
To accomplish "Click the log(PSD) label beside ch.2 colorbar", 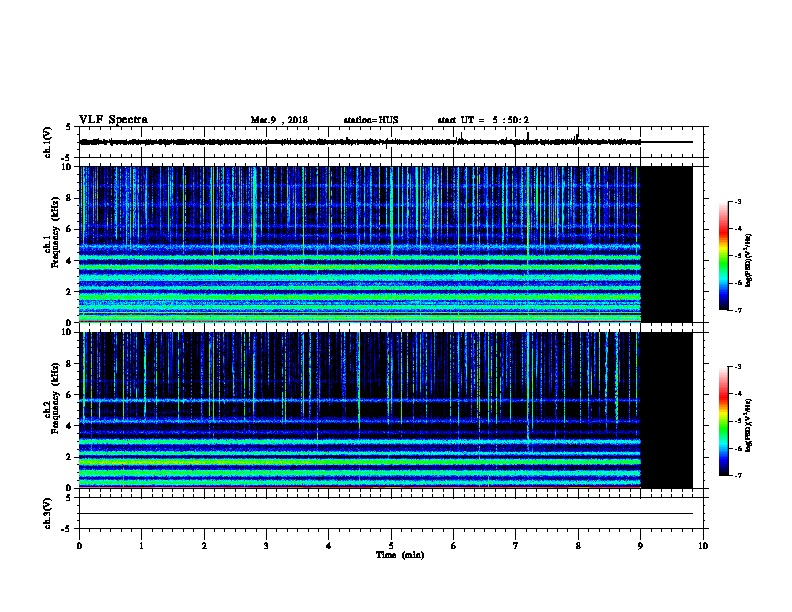I will click(x=749, y=425).
